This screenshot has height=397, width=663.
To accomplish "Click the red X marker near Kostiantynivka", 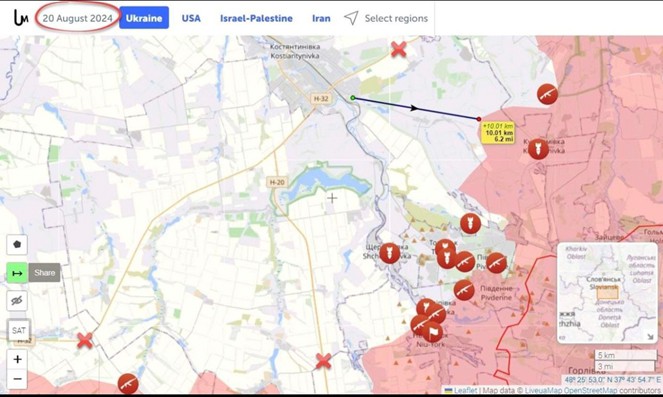I will pos(399,49).
